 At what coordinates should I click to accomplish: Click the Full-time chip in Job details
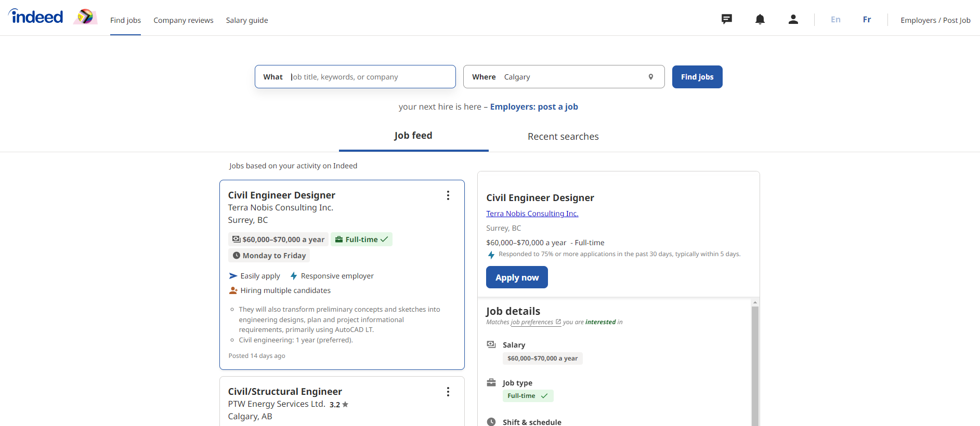[528, 396]
